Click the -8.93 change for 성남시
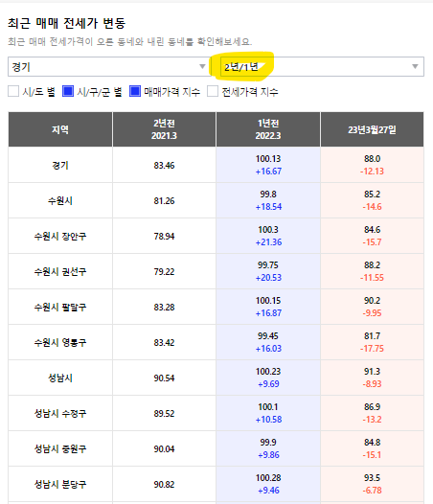Image resolution: width=433 pixels, height=504 pixels. click(372, 384)
